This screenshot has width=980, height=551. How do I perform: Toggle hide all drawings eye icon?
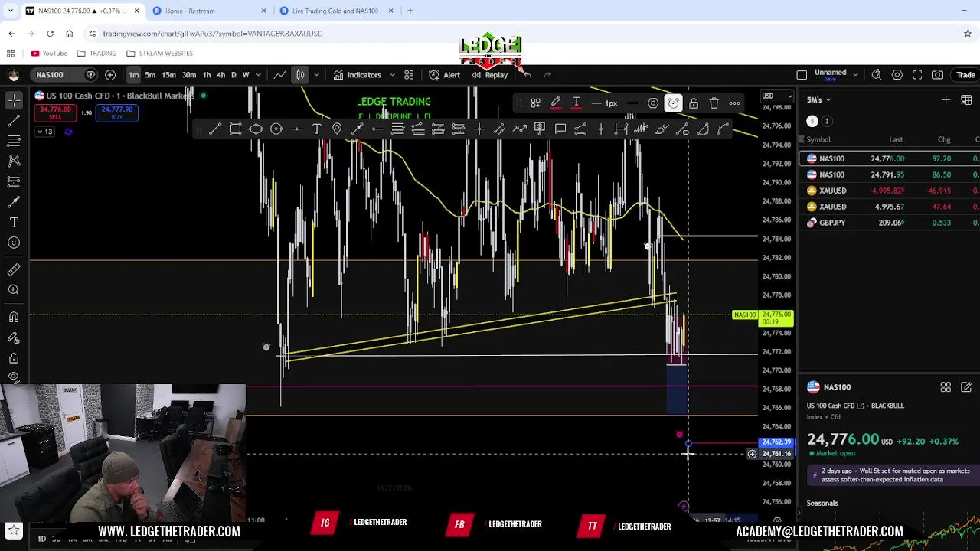pos(14,377)
